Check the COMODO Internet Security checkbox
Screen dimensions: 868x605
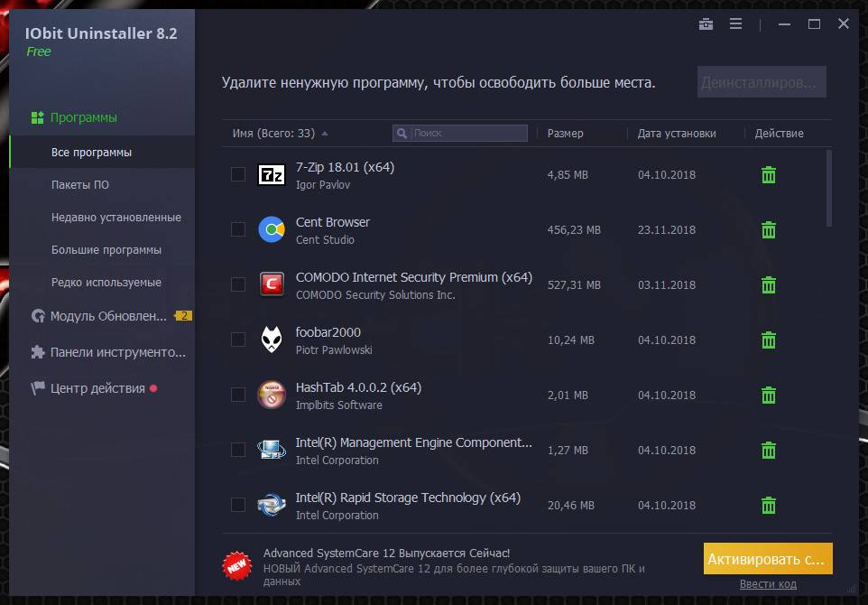point(238,284)
